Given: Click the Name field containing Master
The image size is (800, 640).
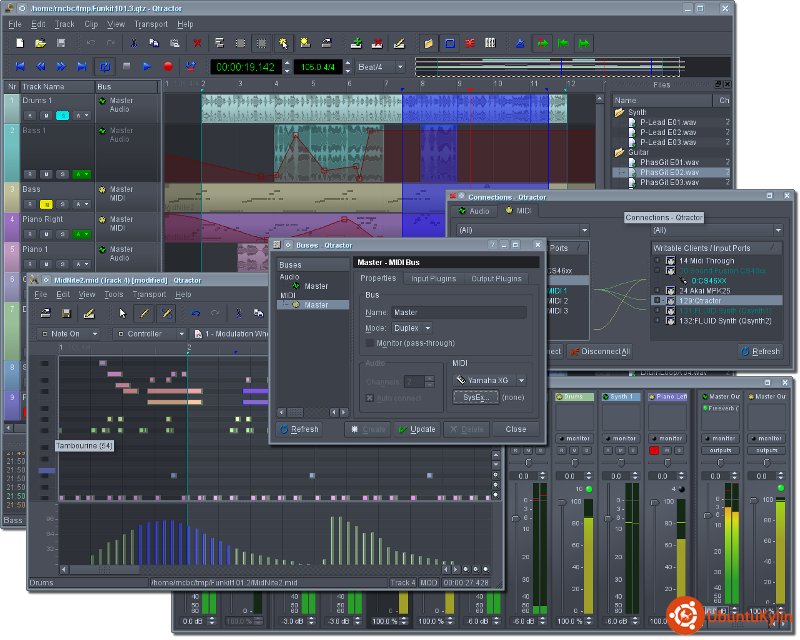Looking at the screenshot, I should pyautogui.click(x=458, y=312).
